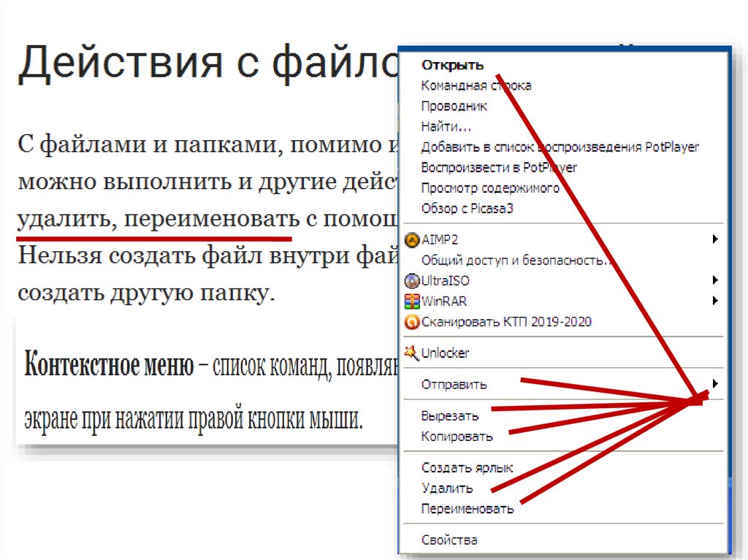The height and width of the screenshot is (560, 748).
Task: Select Сканировать КТП 2019-2020
Action: [506, 322]
